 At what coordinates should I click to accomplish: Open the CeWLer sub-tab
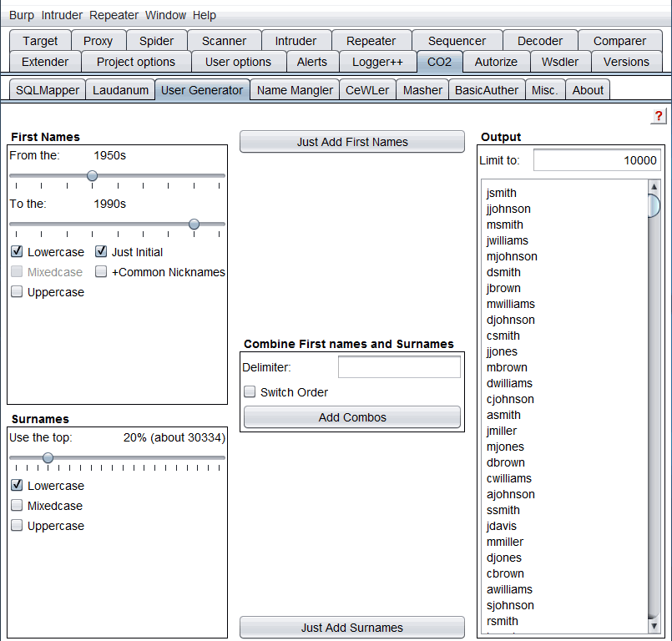tap(367, 90)
